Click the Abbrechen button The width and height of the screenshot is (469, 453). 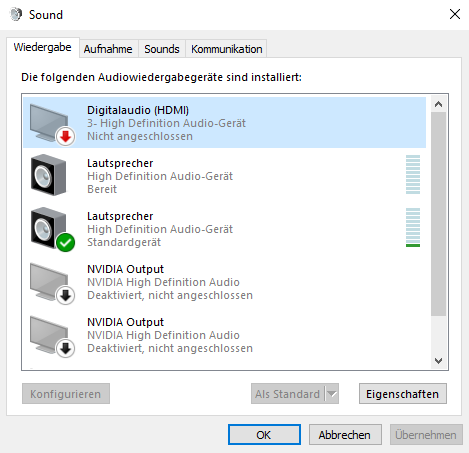[x=345, y=435]
